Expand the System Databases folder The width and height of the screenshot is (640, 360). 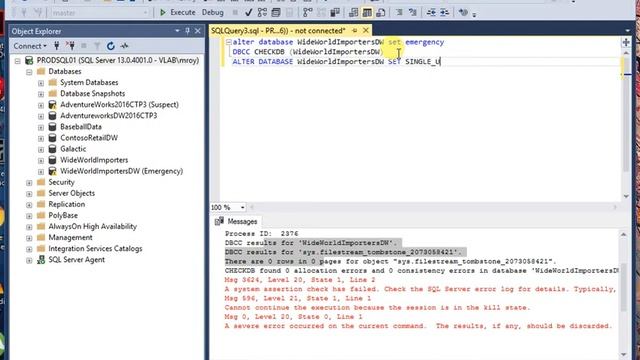[41, 83]
